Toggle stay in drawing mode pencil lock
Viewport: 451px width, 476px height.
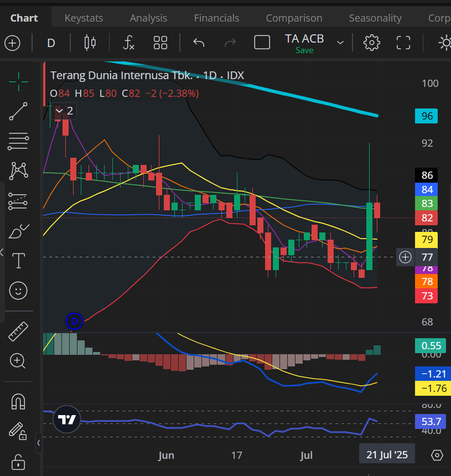coord(18,431)
